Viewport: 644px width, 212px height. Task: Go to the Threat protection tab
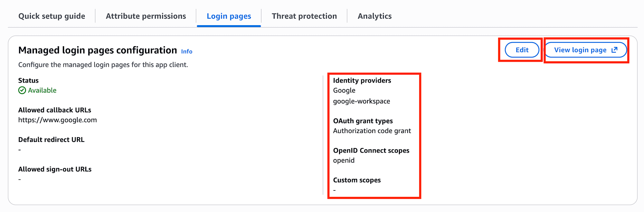pos(304,16)
